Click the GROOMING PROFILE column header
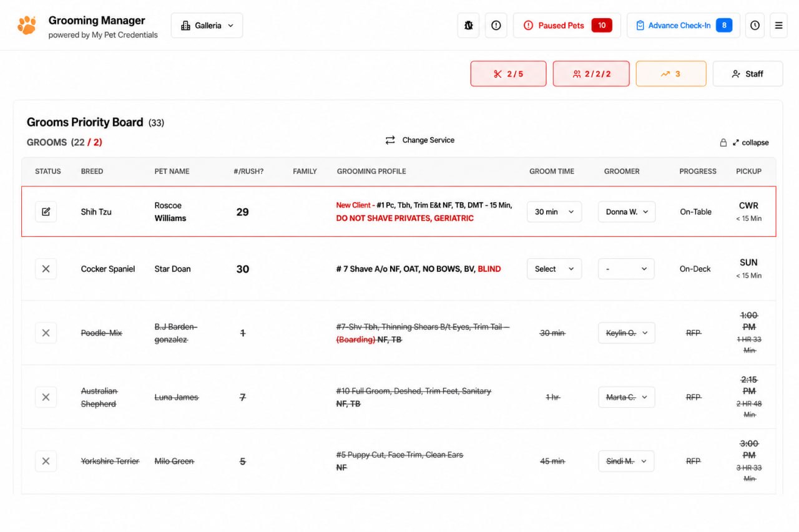 coord(371,172)
